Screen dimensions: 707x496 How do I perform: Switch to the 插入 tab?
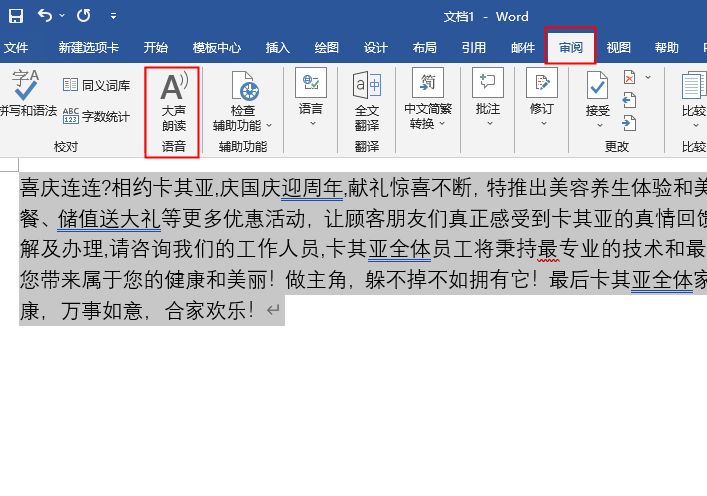point(277,47)
